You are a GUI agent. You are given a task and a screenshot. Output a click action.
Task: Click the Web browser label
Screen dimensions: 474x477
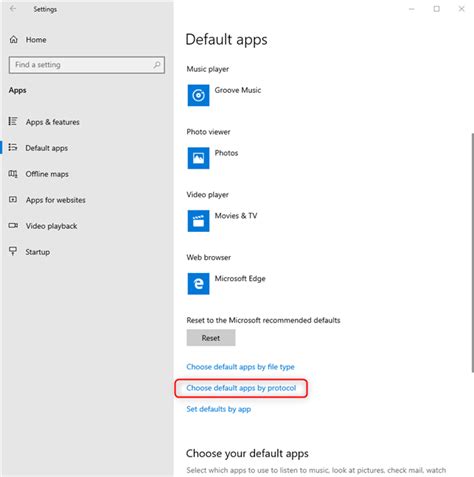click(x=209, y=257)
